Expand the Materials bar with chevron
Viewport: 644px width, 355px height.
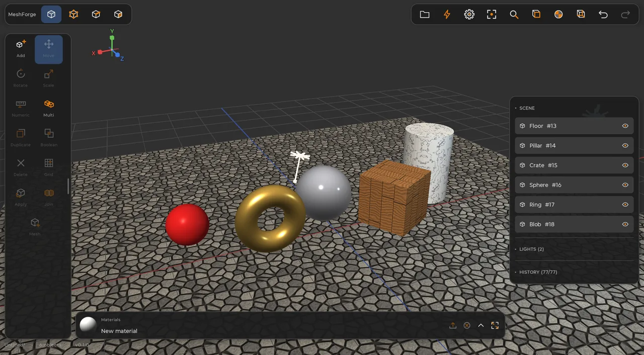pos(481,325)
